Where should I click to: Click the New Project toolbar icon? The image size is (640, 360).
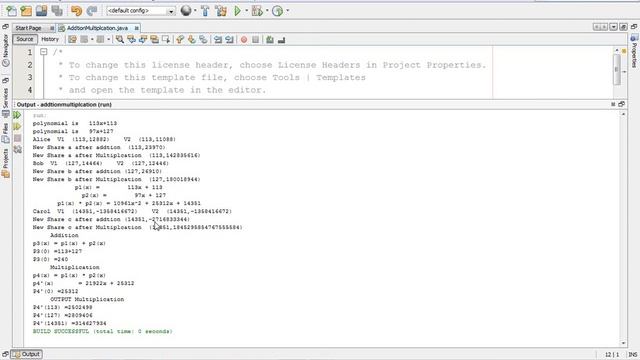(x=26, y=11)
